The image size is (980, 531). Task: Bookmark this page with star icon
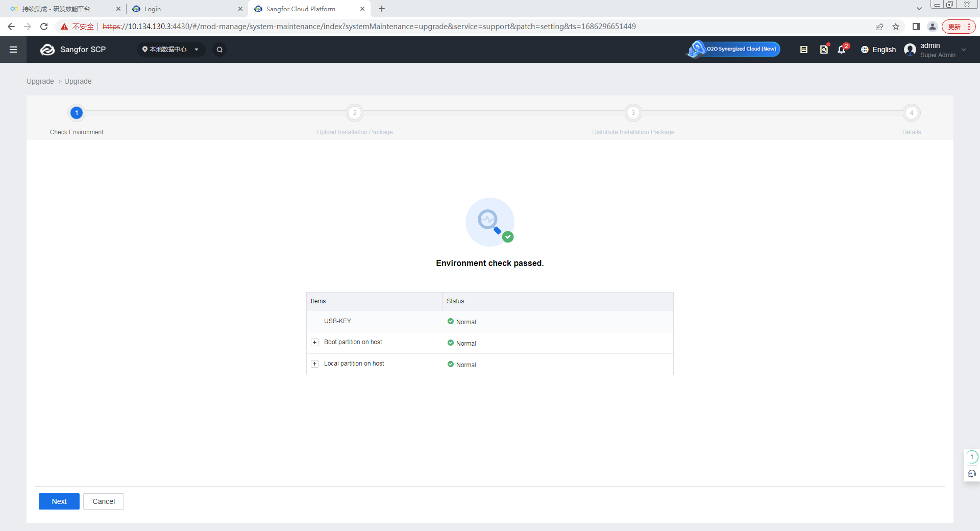coord(896,27)
